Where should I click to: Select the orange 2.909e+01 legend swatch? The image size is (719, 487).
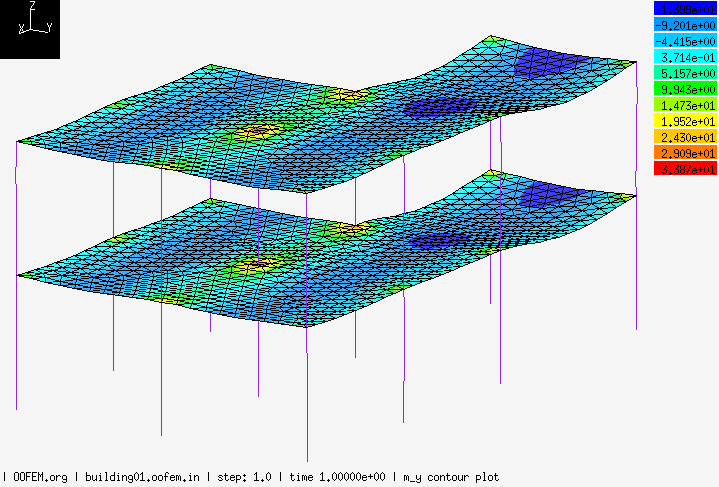[685, 153]
